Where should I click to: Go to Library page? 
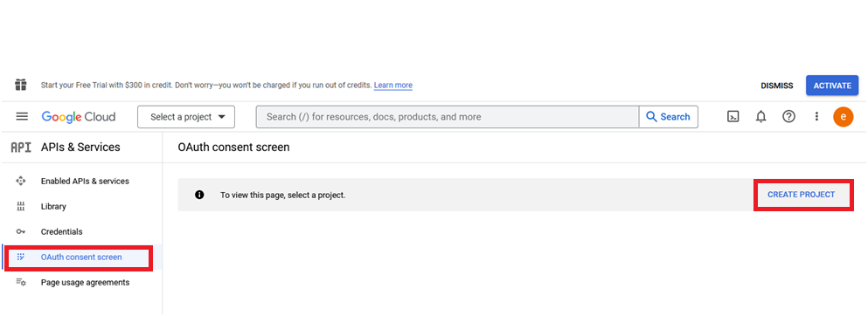coord(53,207)
